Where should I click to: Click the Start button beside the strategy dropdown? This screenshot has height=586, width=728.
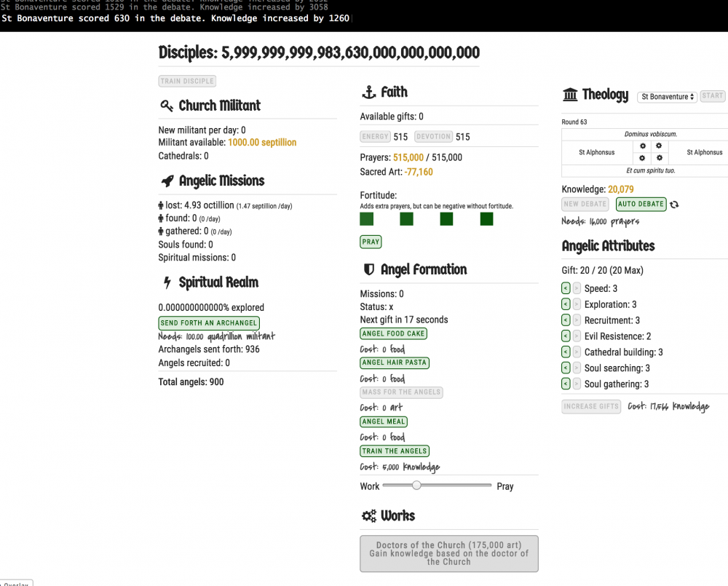click(712, 96)
